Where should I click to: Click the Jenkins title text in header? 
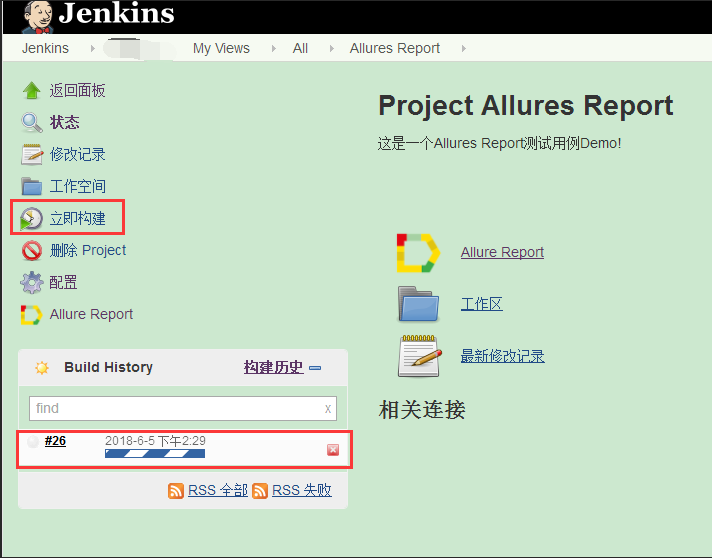116,13
